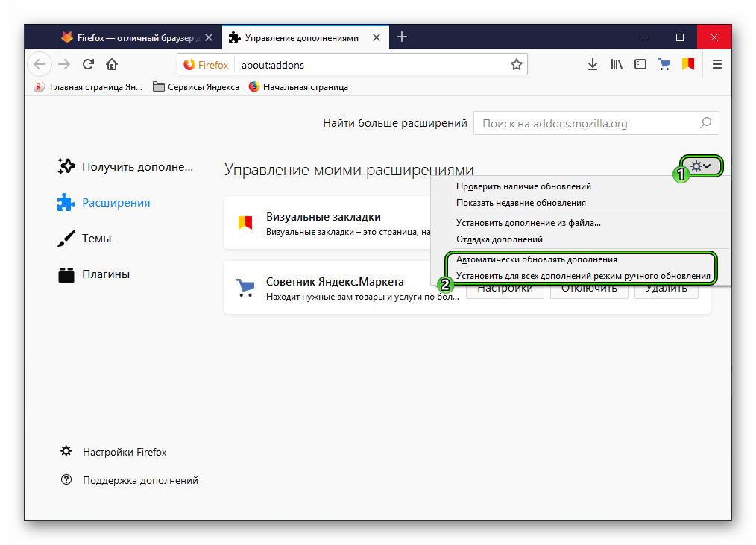This screenshot has width=756, height=545.
Task: Open the Library icon in toolbar
Action: [x=617, y=65]
